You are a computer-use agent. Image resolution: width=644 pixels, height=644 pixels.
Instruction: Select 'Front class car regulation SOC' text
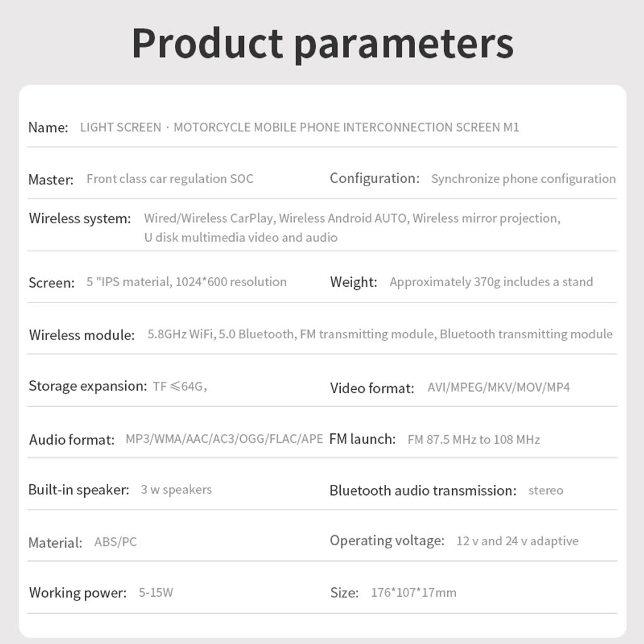[170, 179]
